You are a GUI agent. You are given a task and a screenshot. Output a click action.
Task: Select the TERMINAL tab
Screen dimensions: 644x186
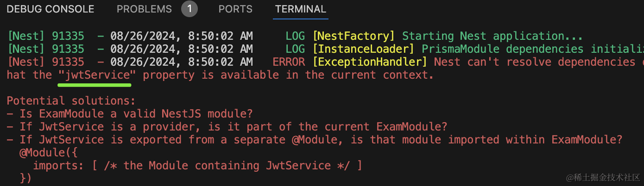301,9
